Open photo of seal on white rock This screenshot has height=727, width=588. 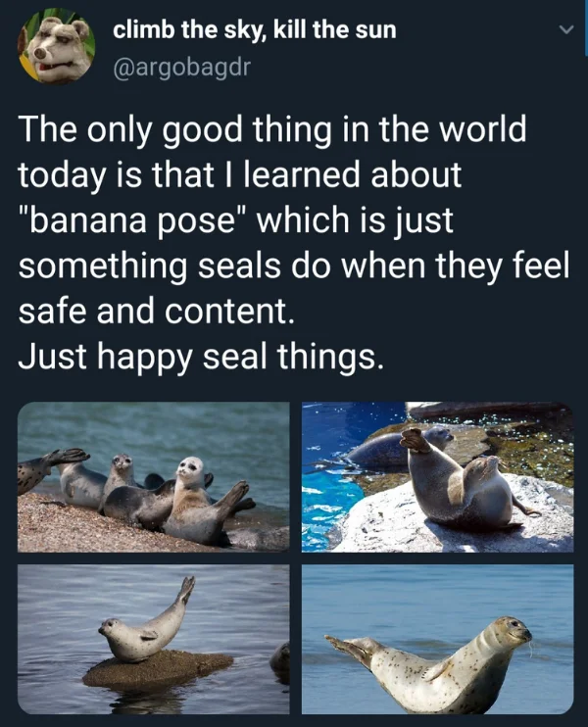point(437,476)
